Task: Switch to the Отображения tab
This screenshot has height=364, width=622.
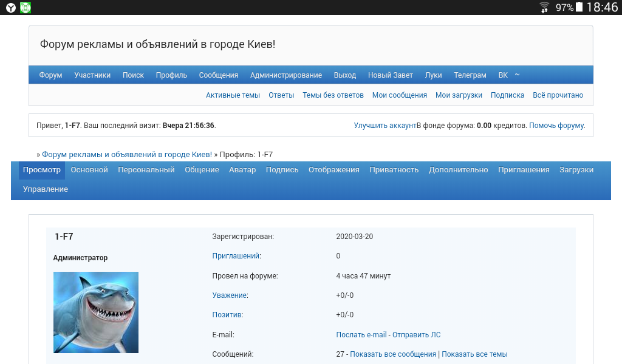Action: click(334, 170)
